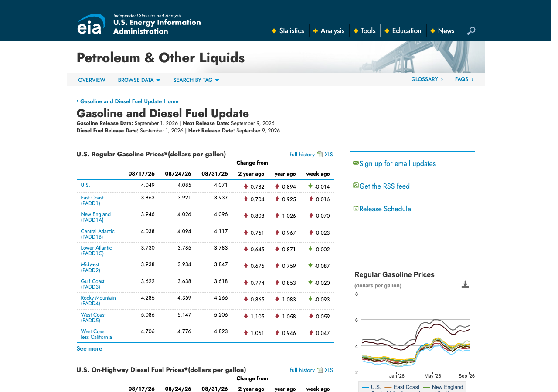558x392 pixels.
Task: Expand the Statistics menu
Action: click(288, 31)
